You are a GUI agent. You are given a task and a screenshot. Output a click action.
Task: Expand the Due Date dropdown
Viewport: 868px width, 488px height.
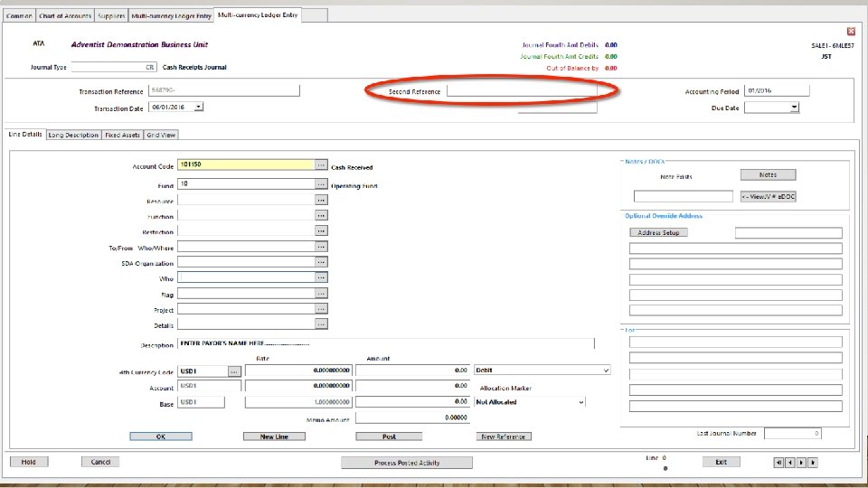(x=795, y=108)
